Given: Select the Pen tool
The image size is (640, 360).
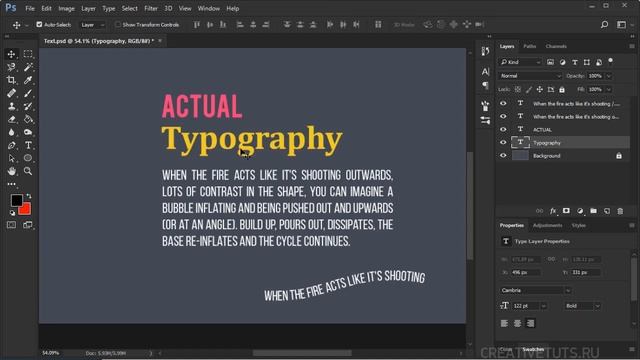Looking at the screenshot, I should click(x=11, y=145).
